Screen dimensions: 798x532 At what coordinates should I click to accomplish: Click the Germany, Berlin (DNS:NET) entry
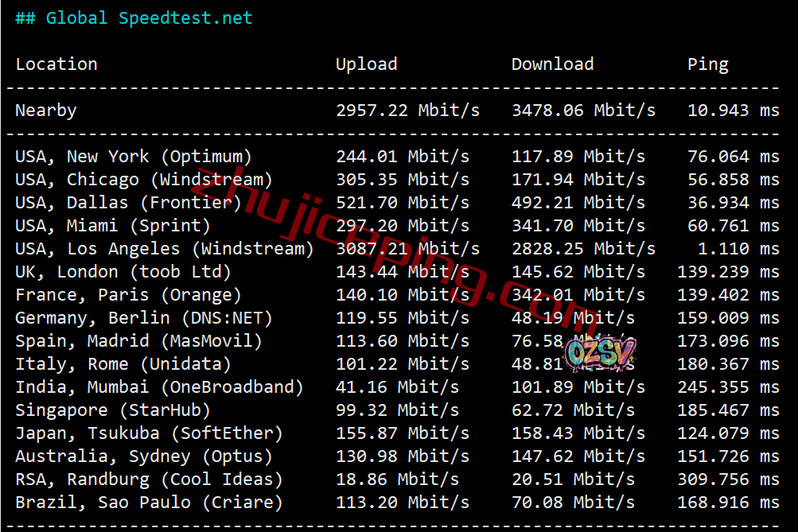143,318
